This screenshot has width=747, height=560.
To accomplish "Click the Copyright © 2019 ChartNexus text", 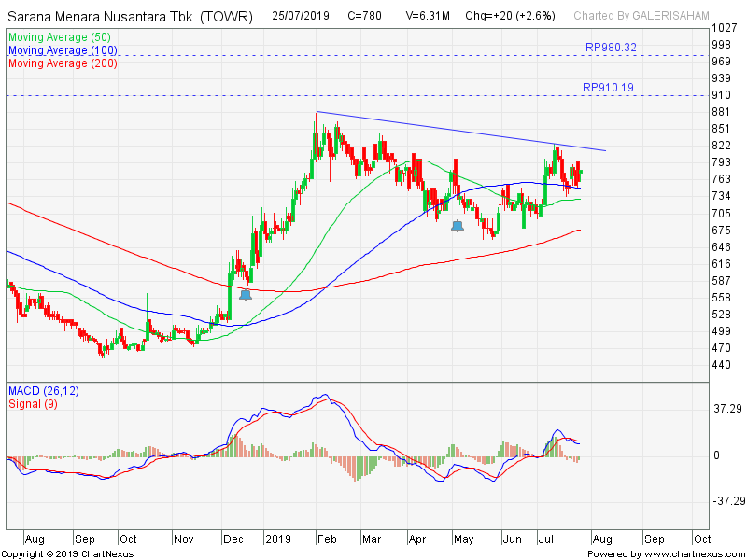I will (68, 554).
